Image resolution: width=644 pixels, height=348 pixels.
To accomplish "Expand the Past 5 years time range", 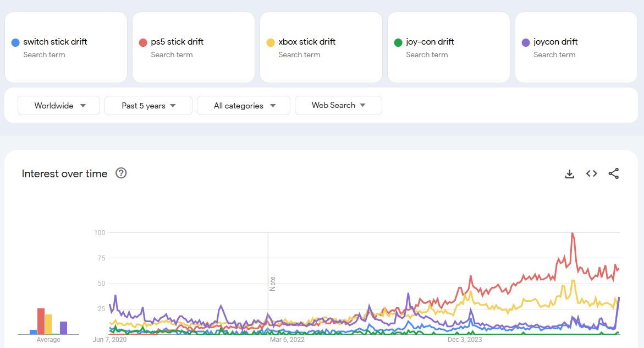I will click(x=148, y=106).
